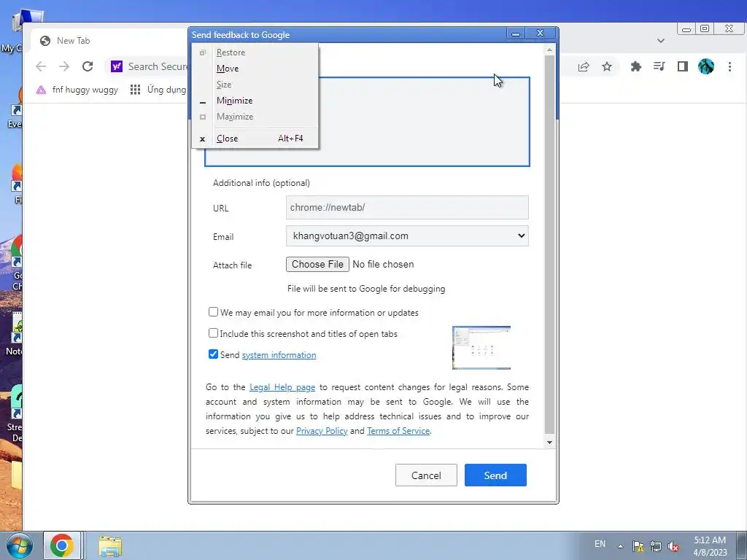Viewport: 747px width, 560px height.
Task: Open the Action Center flag icon
Action: pos(638,546)
